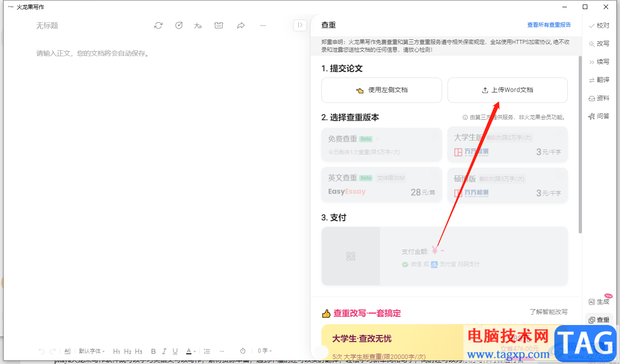
Task: Open the AI 生成 generate tool
Action: point(599,302)
